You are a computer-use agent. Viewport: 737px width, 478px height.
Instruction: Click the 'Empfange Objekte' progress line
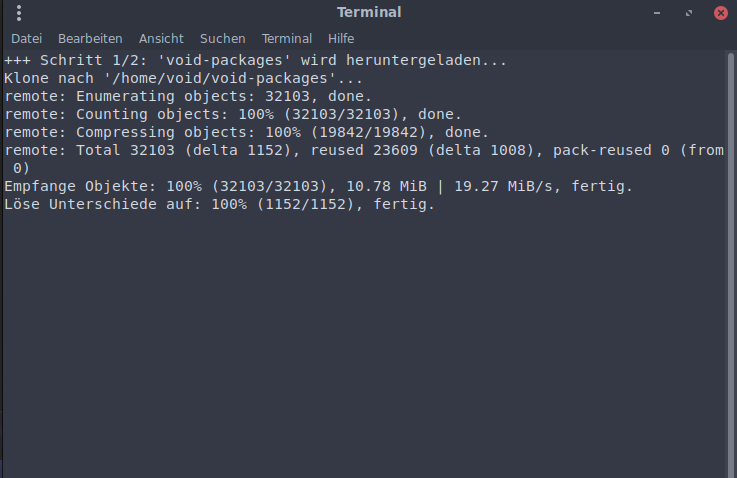[318, 187]
